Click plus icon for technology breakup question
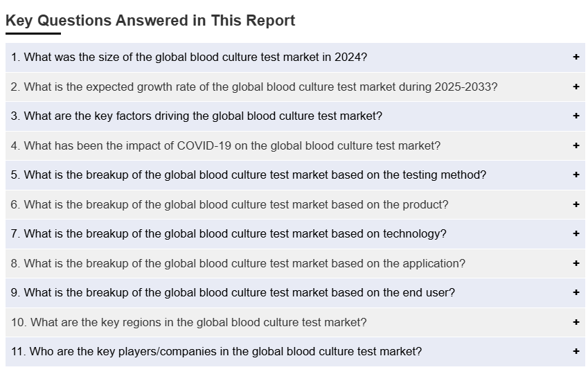This screenshot has width=588, height=374. tap(576, 234)
